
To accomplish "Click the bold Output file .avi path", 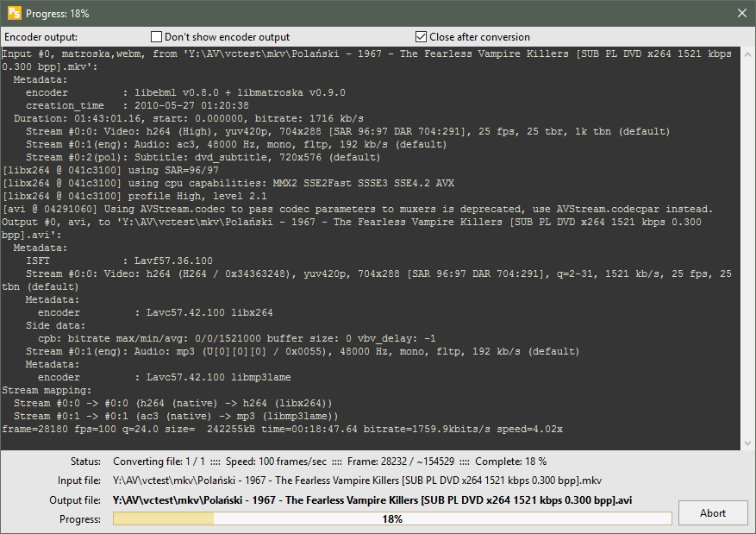I will 372,500.
